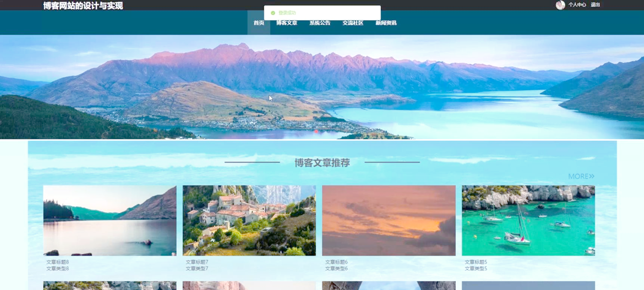
Task: Click the MORE» link for blog recommendations
Action: [x=581, y=176]
